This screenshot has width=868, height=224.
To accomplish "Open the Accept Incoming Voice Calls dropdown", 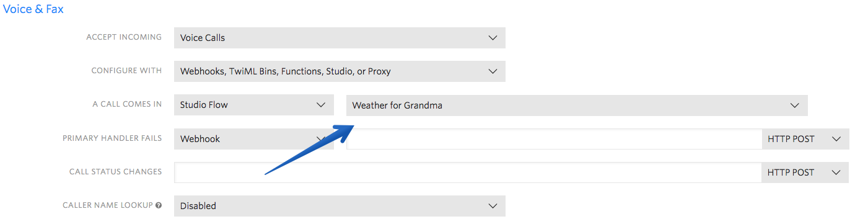I will (x=340, y=38).
